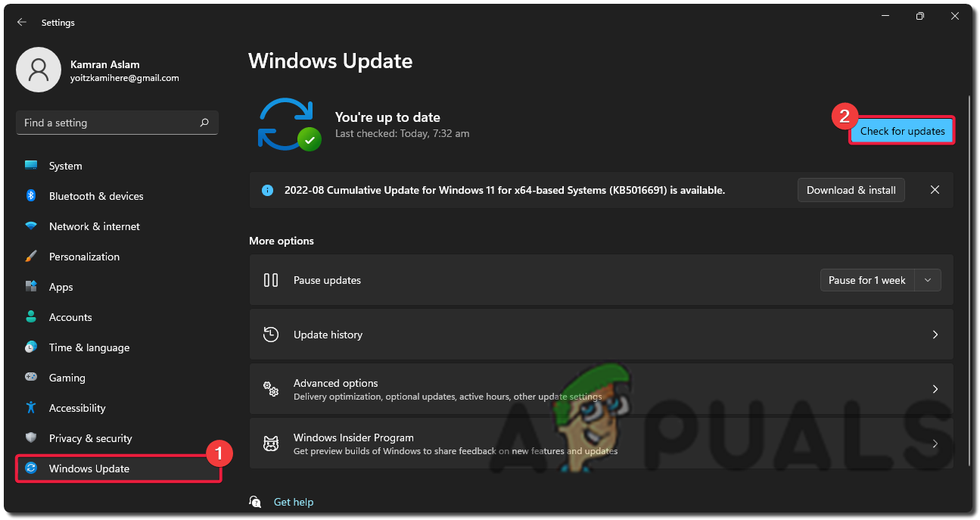Click the Privacy & security shield icon
The height and width of the screenshot is (520, 980).
(x=31, y=438)
